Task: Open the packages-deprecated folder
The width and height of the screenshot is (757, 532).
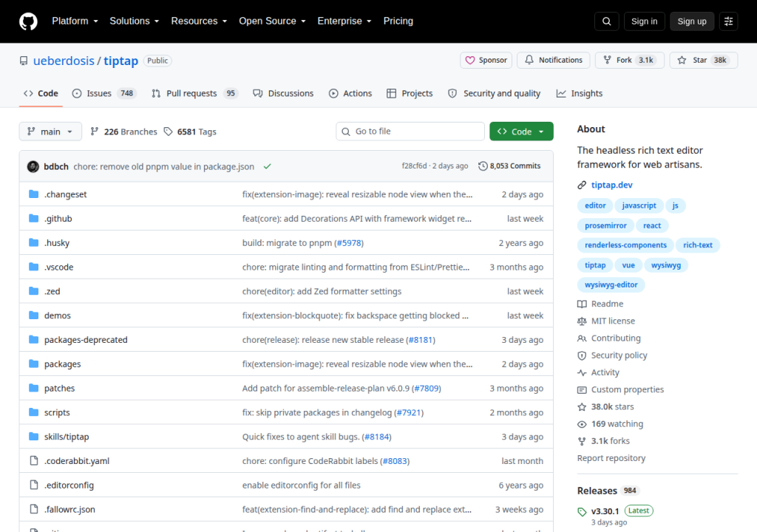Action: tap(86, 340)
